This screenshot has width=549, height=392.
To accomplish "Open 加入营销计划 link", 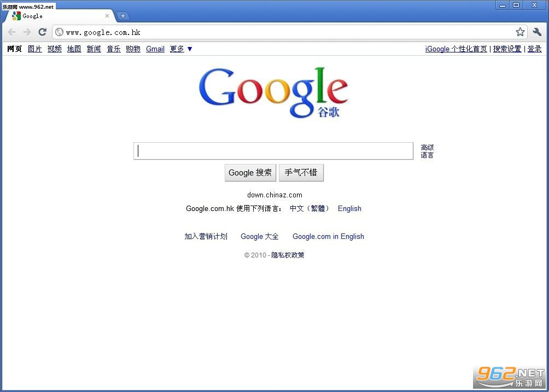I will click(206, 236).
